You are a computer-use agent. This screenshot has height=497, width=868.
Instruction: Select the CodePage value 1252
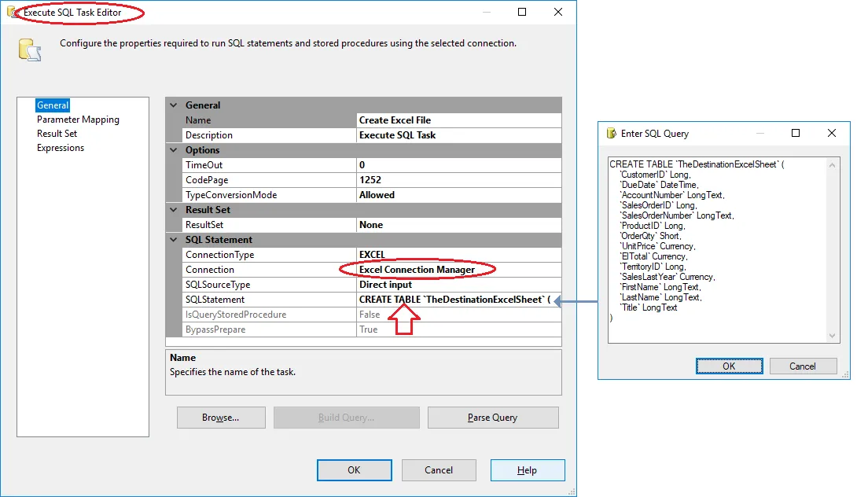459,180
